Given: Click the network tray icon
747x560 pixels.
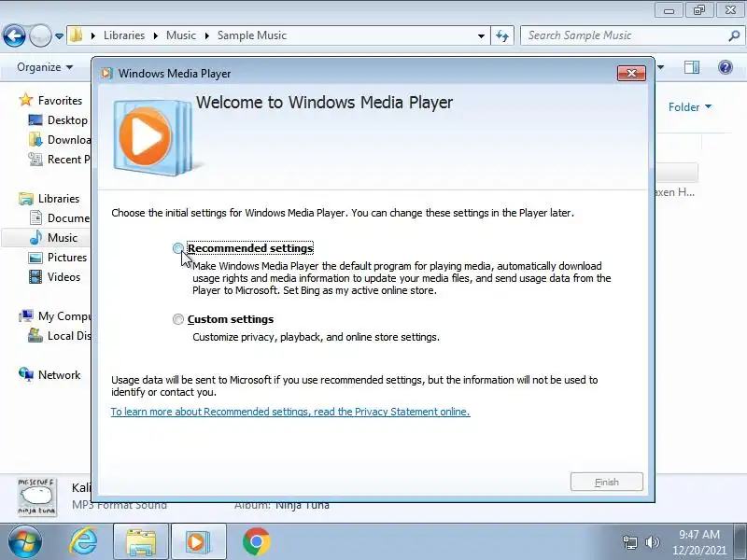Looking at the screenshot, I should (x=630, y=542).
